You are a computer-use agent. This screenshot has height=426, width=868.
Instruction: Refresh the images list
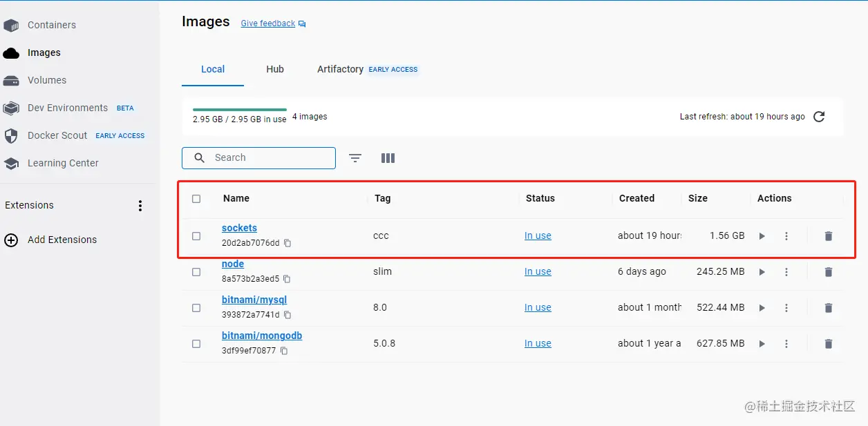coord(819,117)
